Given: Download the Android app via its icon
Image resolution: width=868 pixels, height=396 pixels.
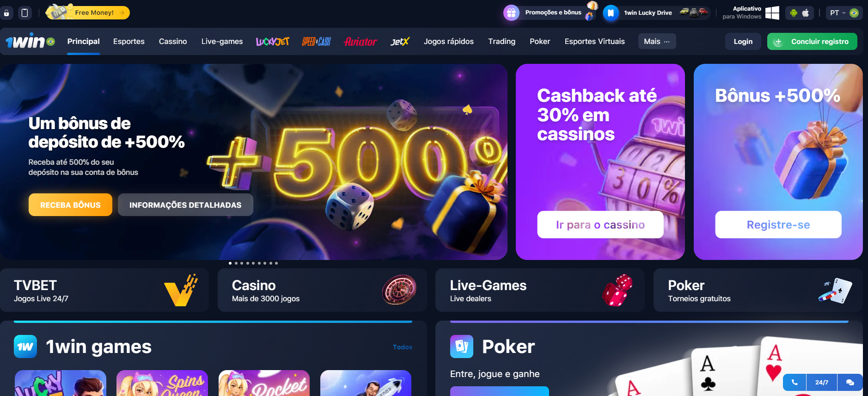Looking at the screenshot, I should point(794,13).
